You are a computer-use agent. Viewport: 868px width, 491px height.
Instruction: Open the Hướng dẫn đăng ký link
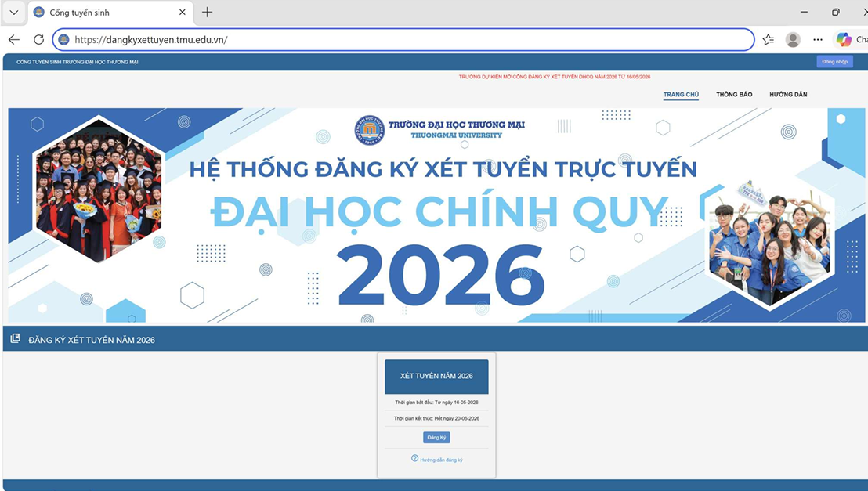click(441, 460)
